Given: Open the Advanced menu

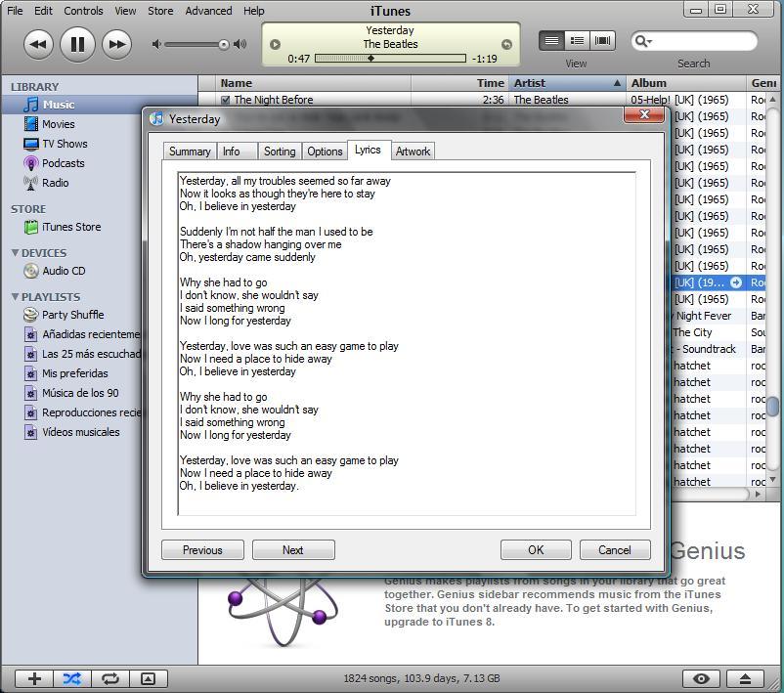Looking at the screenshot, I should [x=207, y=11].
